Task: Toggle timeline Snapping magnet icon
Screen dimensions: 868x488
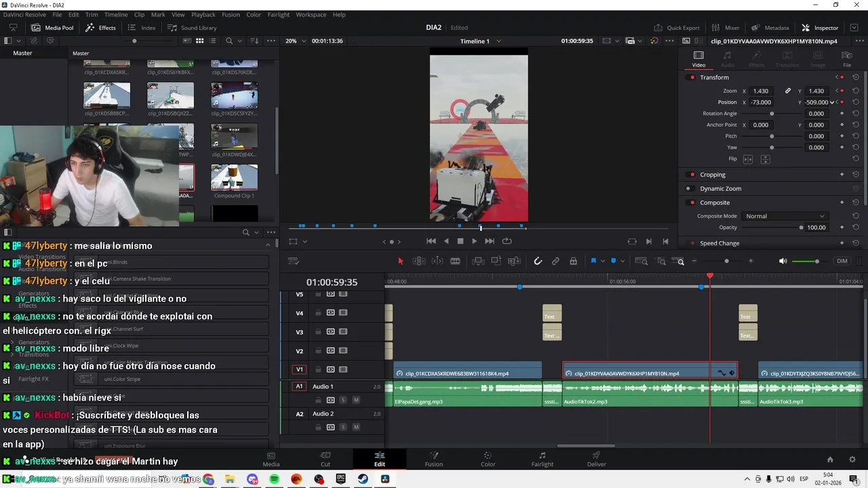Action: [x=538, y=261]
